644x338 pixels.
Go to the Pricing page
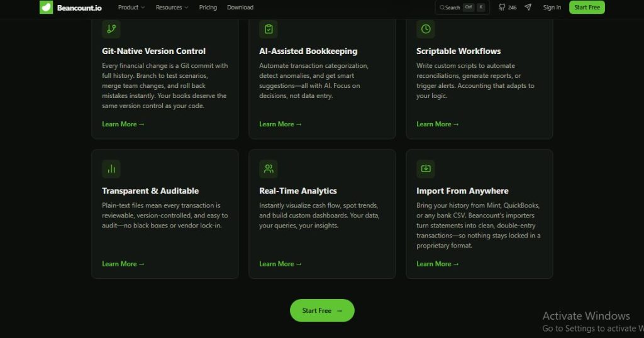pyautogui.click(x=208, y=8)
